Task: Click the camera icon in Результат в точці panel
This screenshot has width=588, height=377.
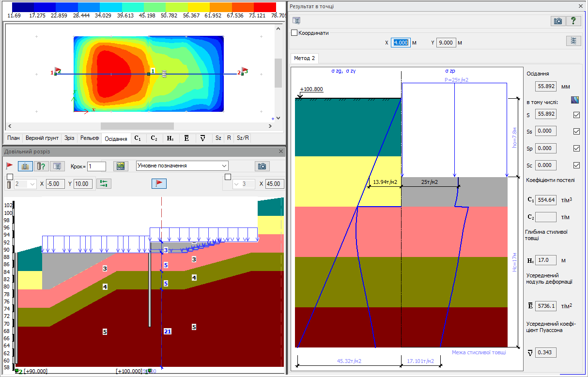Action: click(558, 21)
